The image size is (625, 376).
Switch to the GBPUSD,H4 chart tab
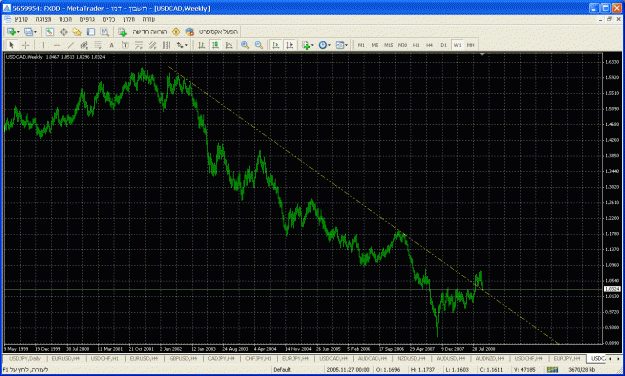coord(183,359)
